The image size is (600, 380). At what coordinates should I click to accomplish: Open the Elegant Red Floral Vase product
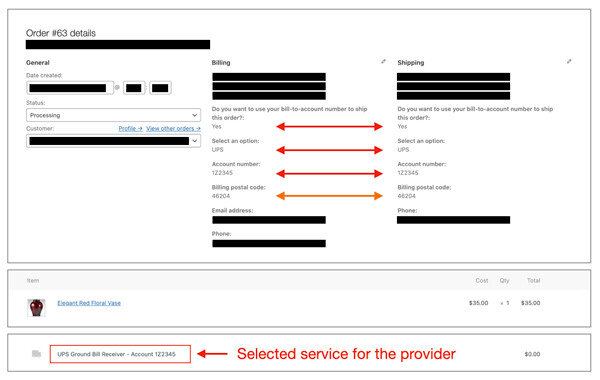coord(89,303)
